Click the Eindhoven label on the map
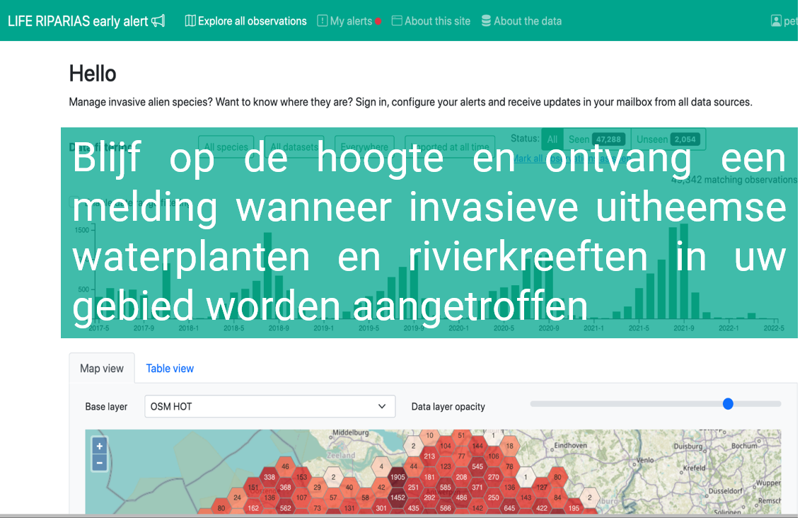The width and height of the screenshot is (812, 518). pos(570,446)
